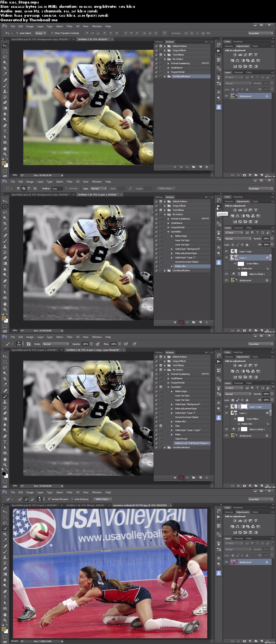Screen dimensions: 276x644
Task: Check Auto-Enhance in the volleyball frame
Action: pyautogui.click(x=72, y=499)
